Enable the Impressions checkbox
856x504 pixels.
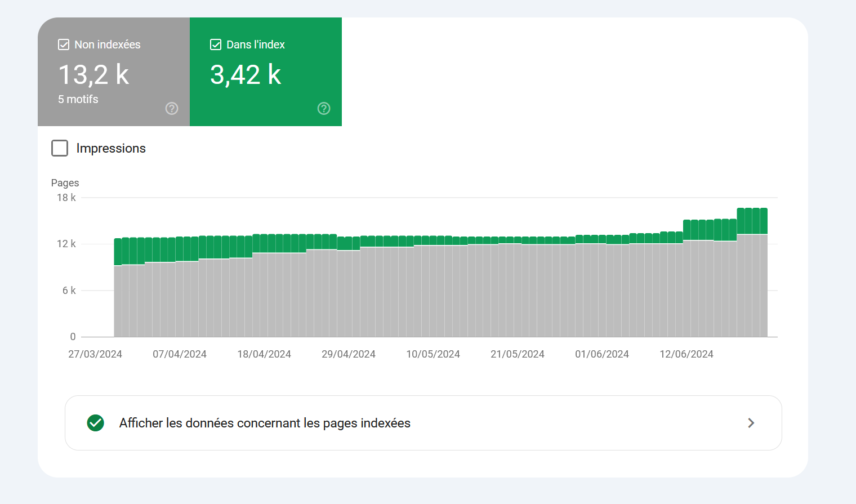(x=60, y=148)
